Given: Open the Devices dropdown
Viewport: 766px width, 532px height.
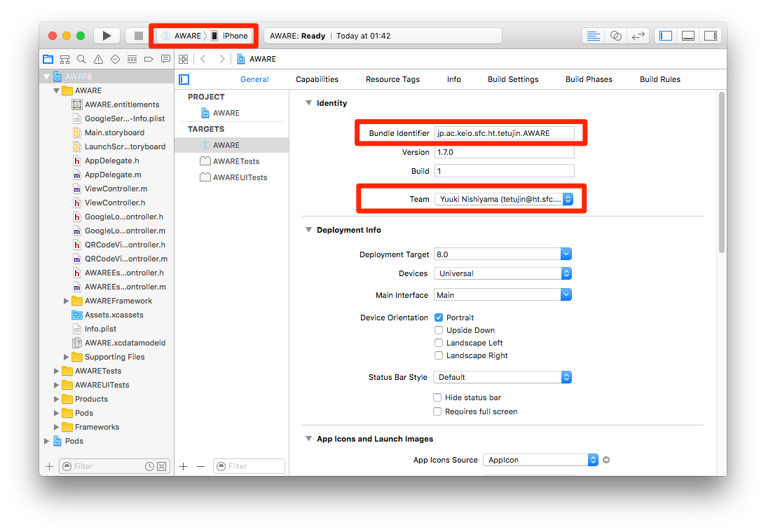Looking at the screenshot, I should pyautogui.click(x=502, y=273).
